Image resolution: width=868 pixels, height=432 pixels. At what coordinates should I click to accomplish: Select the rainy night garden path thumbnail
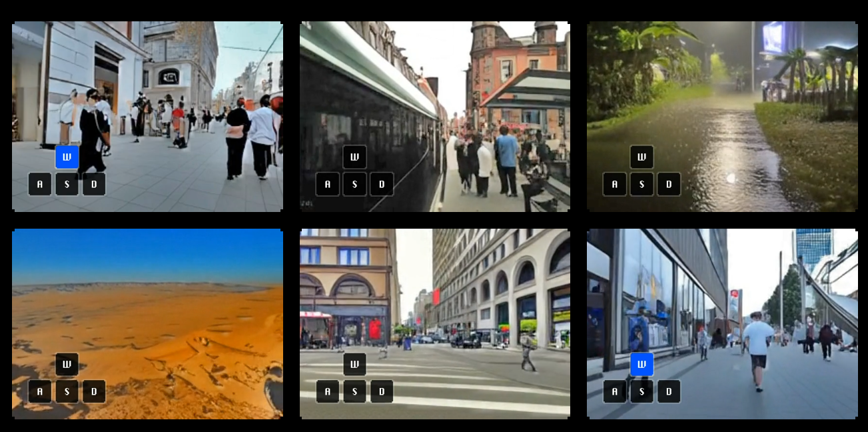click(722, 117)
